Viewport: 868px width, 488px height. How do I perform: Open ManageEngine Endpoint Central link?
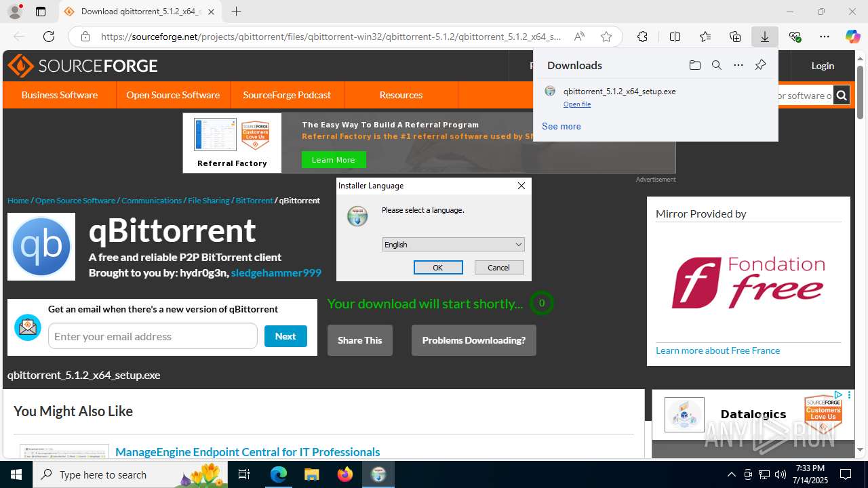click(x=248, y=452)
